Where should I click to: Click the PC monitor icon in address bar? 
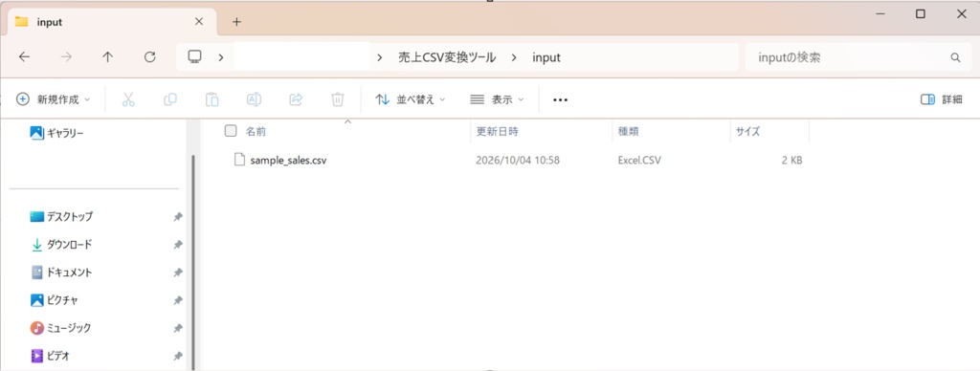click(194, 56)
